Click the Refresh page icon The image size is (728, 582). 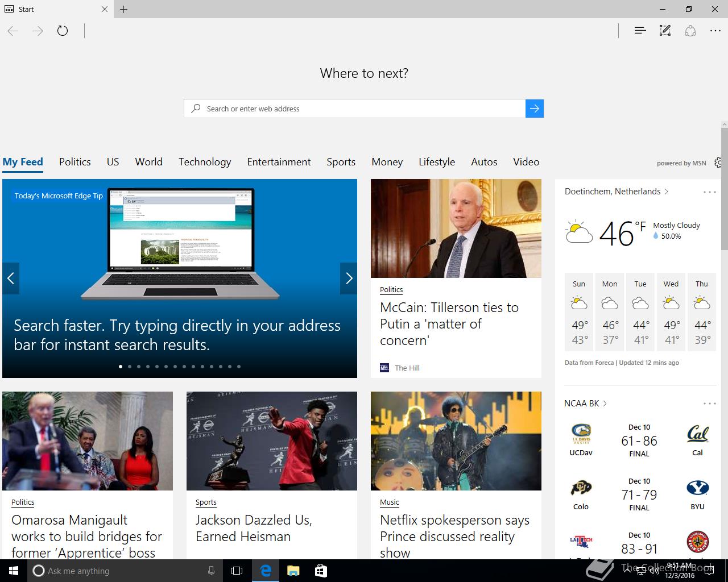pyautogui.click(x=63, y=31)
